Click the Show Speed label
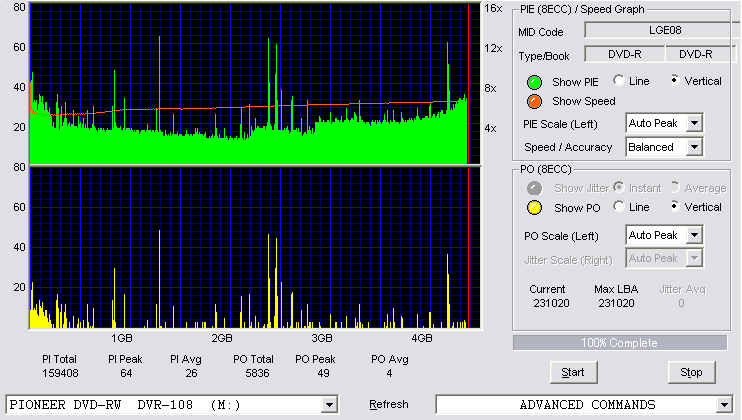Image resolution: width=742 pixels, height=420 pixels. click(583, 101)
